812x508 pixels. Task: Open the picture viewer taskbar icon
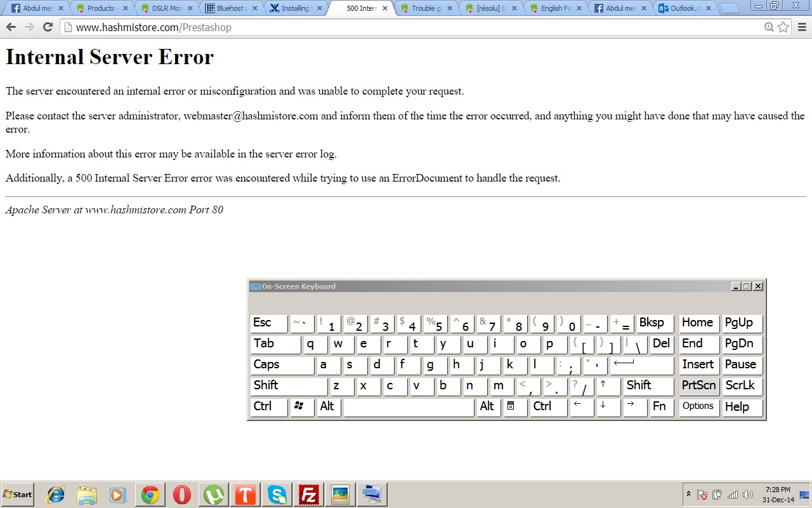(341, 494)
